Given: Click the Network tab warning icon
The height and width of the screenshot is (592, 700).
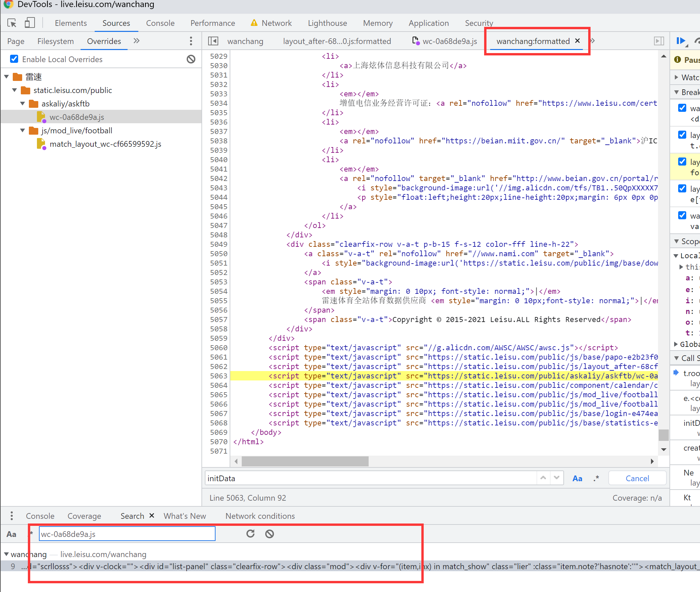Looking at the screenshot, I should pos(254,23).
